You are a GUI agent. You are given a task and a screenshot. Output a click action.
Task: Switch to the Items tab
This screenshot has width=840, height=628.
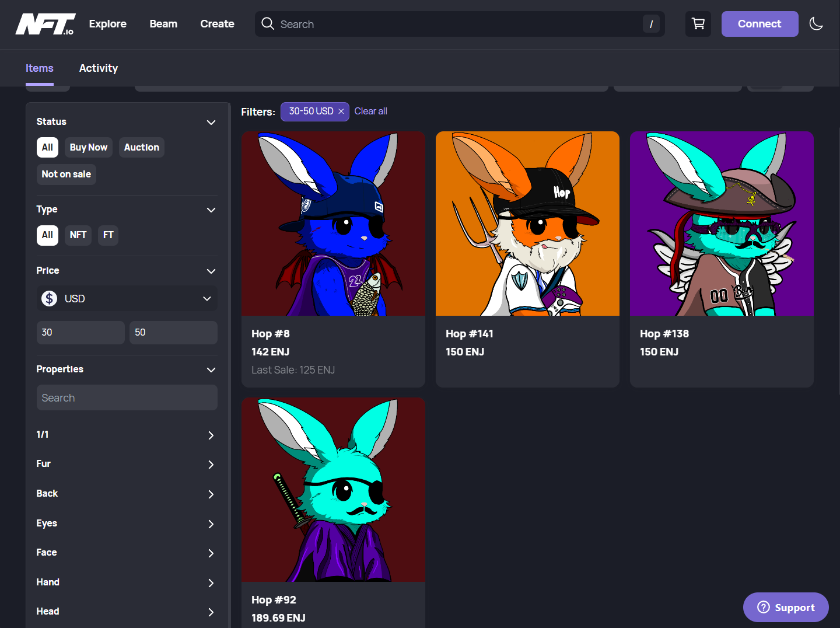click(40, 68)
